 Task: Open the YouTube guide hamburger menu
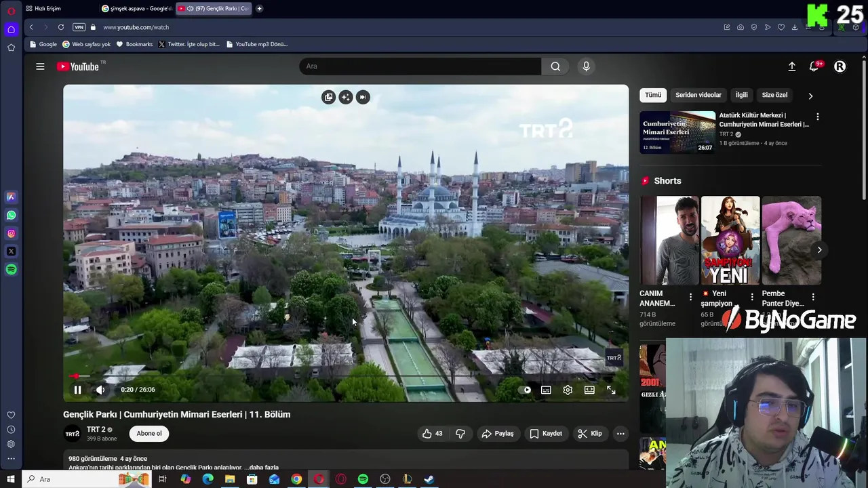[x=40, y=66]
